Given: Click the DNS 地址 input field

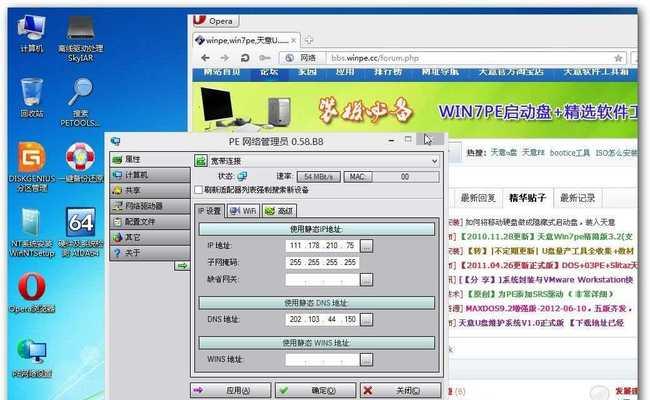Looking at the screenshot, I should 322,319.
